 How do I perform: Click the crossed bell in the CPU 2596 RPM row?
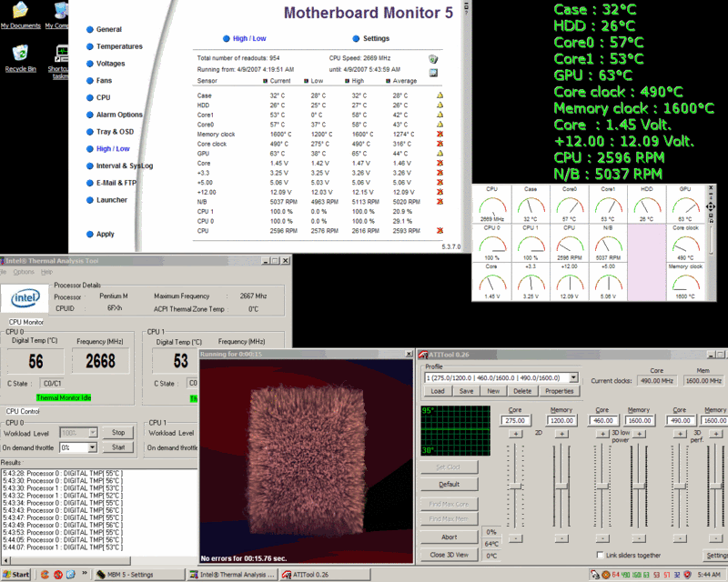coord(440,231)
